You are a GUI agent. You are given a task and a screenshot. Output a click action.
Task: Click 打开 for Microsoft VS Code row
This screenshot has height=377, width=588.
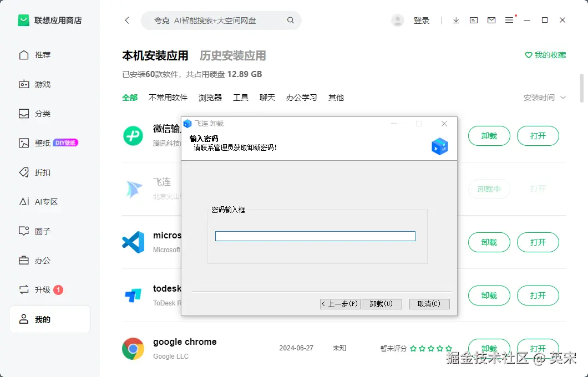[538, 242]
